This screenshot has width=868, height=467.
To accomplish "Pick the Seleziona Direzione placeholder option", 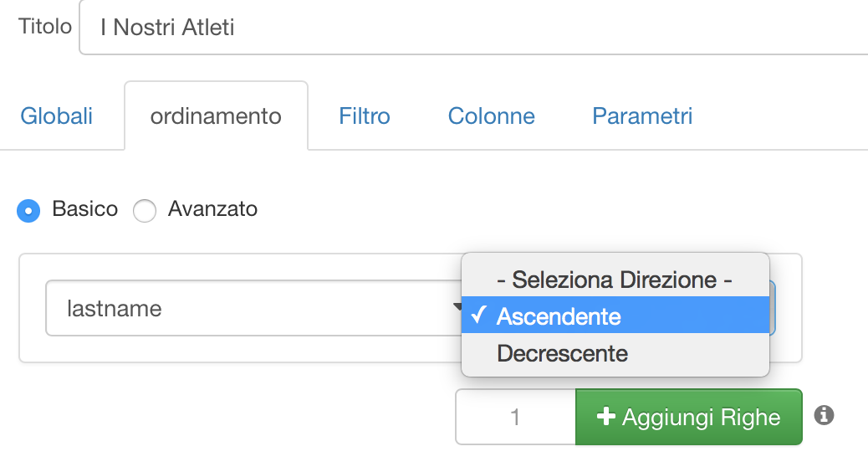I will pyautogui.click(x=615, y=280).
